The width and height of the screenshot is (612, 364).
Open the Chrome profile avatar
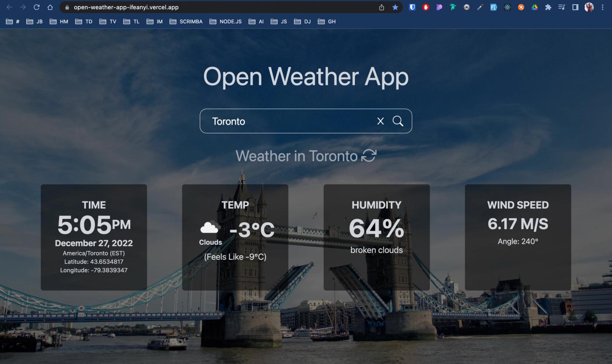[x=589, y=7]
